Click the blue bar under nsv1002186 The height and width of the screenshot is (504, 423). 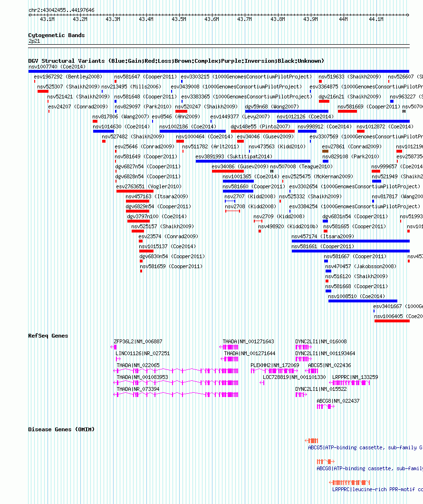point(192,131)
